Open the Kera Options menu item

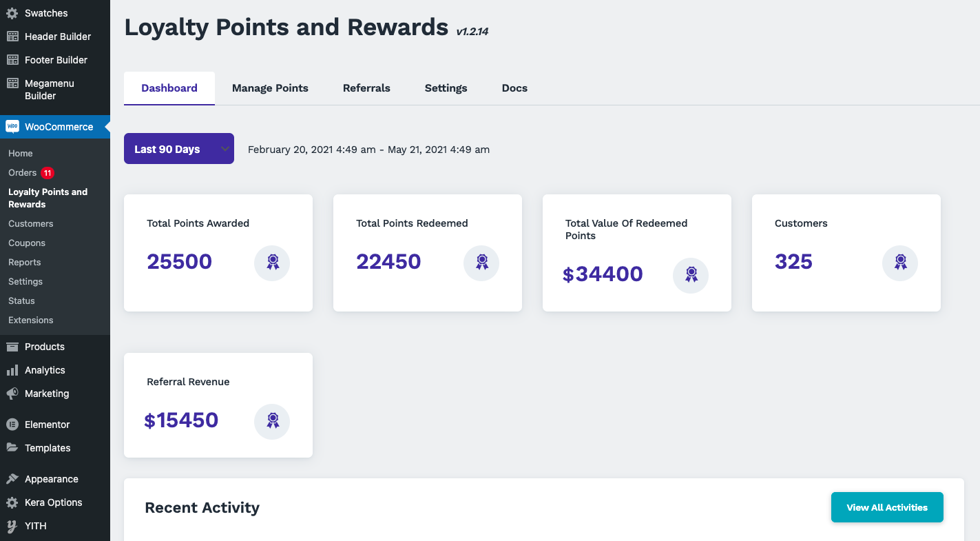tap(53, 502)
